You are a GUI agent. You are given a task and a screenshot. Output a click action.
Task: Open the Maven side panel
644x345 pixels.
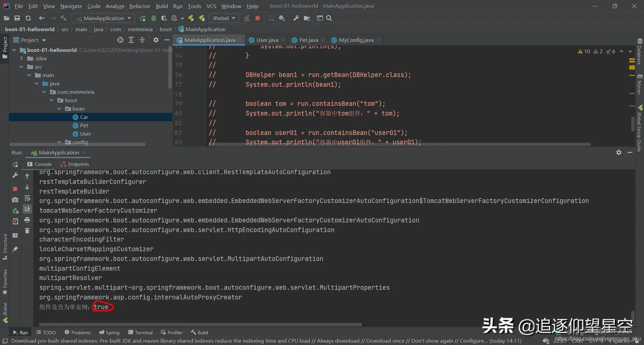[x=639, y=84]
